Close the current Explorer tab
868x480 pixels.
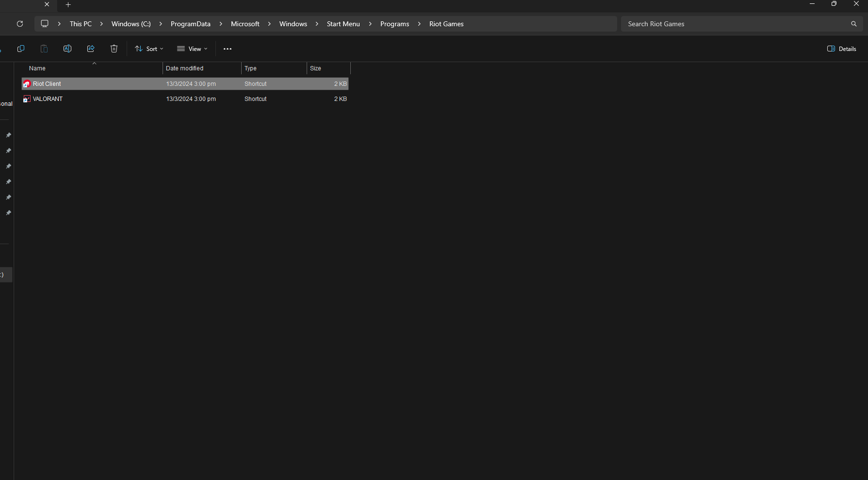(47, 4)
